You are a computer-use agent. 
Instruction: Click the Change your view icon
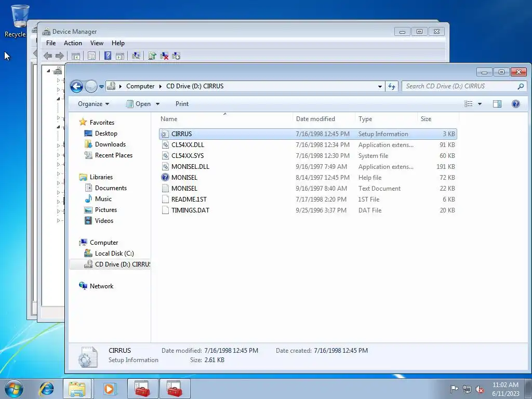468,104
